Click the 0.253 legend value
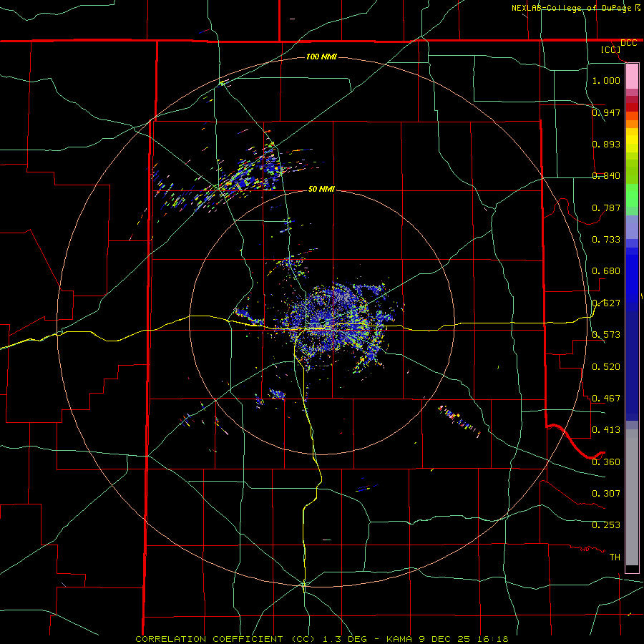Image resolution: width=644 pixels, height=644 pixels. click(x=606, y=525)
